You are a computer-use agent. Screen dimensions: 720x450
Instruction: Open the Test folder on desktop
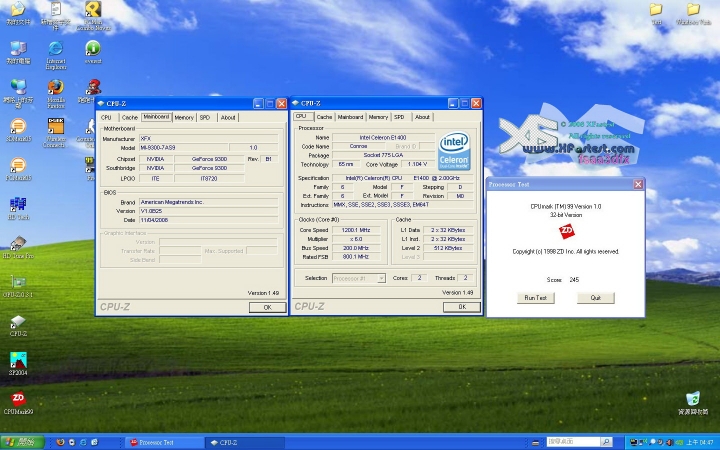click(656, 13)
